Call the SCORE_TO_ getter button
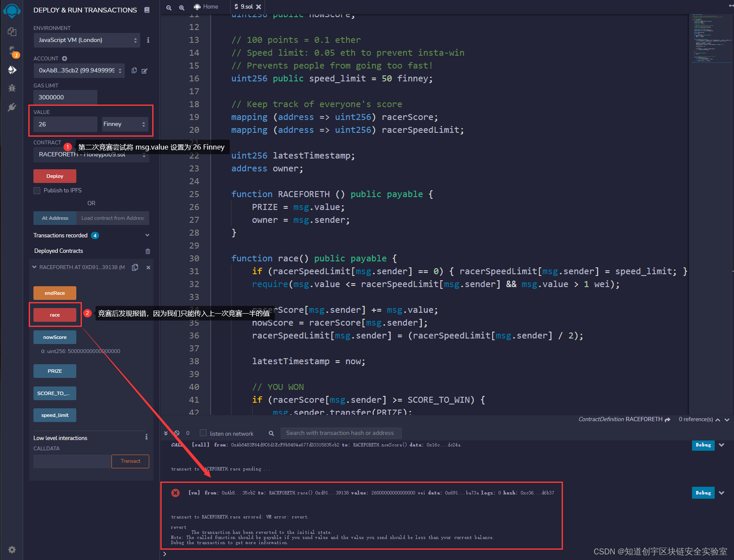The width and height of the screenshot is (734, 560). 55,393
